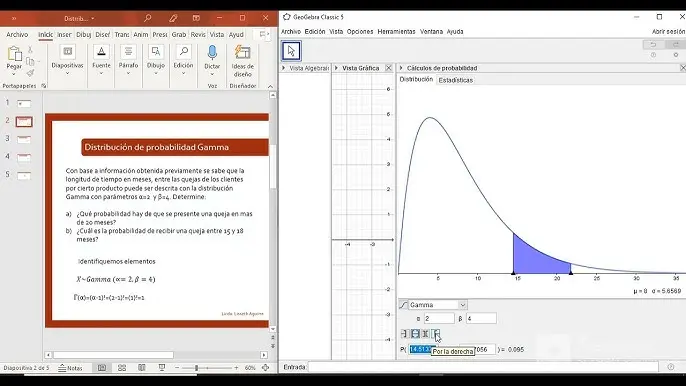The width and height of the screenshot is (686, 386).
Task: Click the horizontal scrollbar in PowerPoint slide area
Action: [x=113, y=355]
